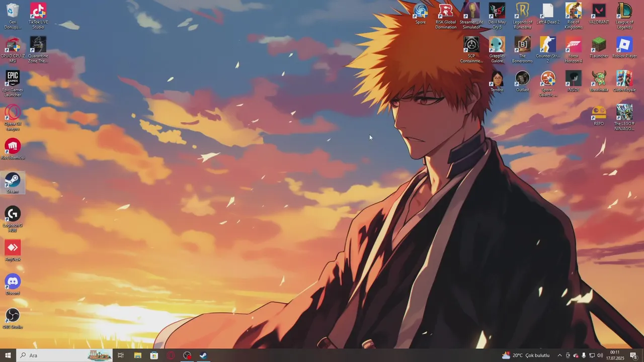Open the Recycle Bin (Geri Dönüşüm) icon
The height and width of the screenshot is (362, 644).
coord(13,16)
